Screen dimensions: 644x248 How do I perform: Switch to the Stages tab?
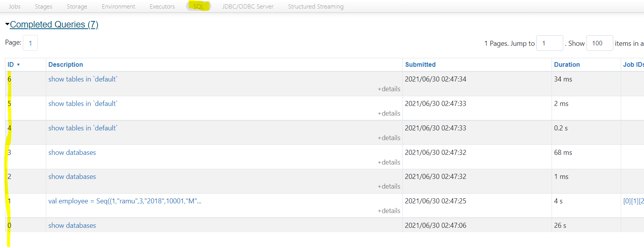(x=44, y=7)
